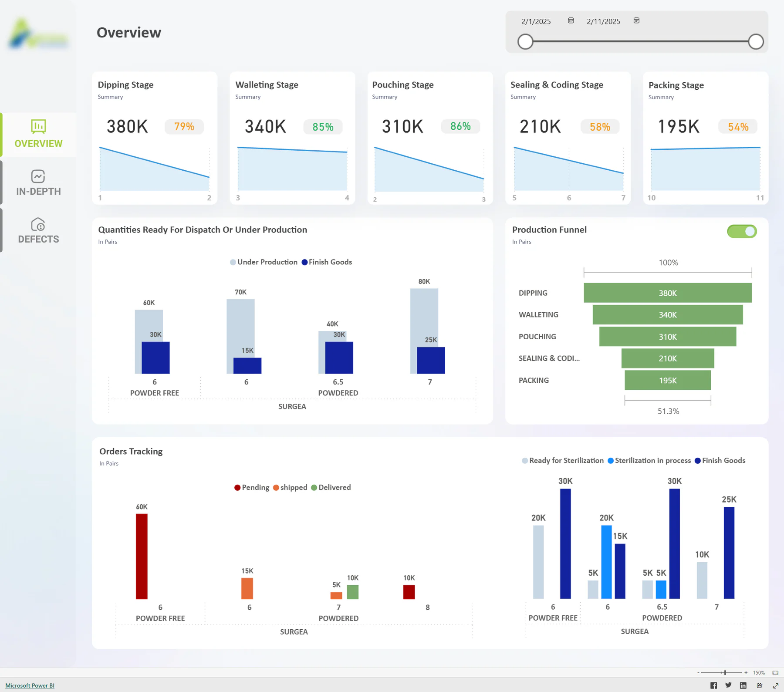Open the Microsoft Power BI link
784x692 pixels.
(x=30, y=685)
